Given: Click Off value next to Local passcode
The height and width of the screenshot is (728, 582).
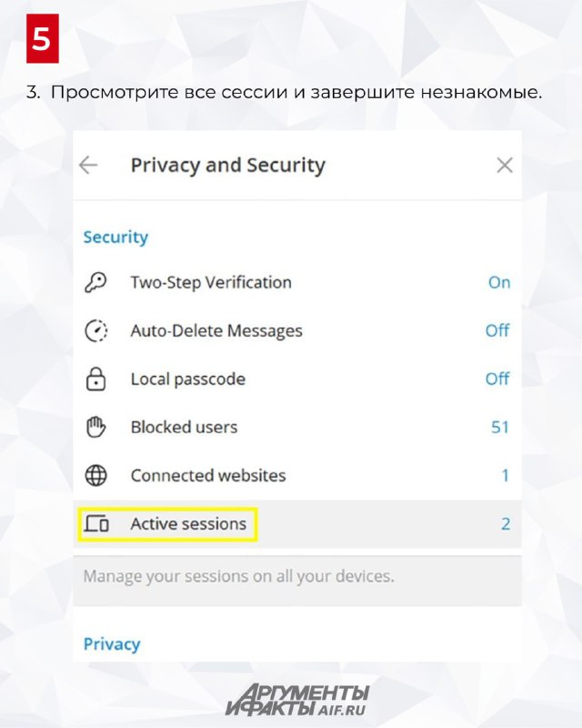Looking at the screenshot, I should pyautogui.click(x=497, y=379).
